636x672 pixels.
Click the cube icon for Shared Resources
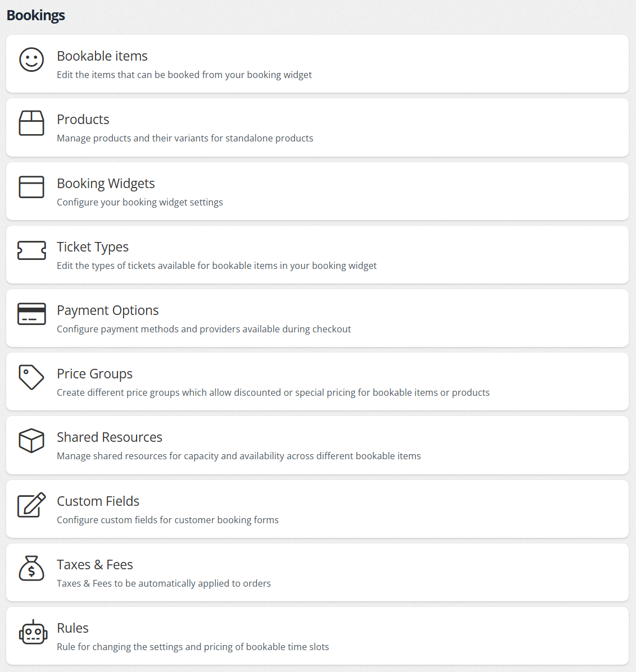coord(31,441)
